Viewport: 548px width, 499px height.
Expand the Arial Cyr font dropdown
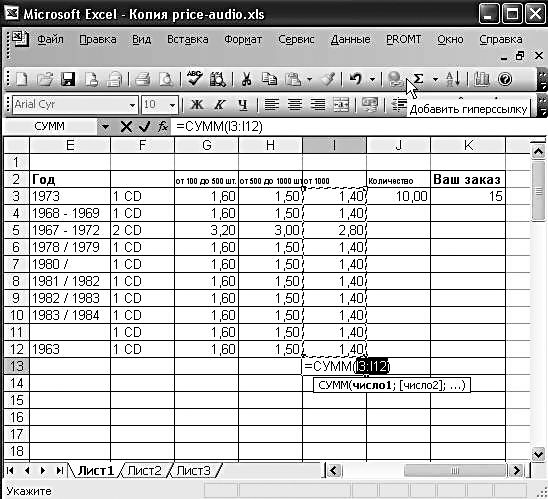point(132,105)
